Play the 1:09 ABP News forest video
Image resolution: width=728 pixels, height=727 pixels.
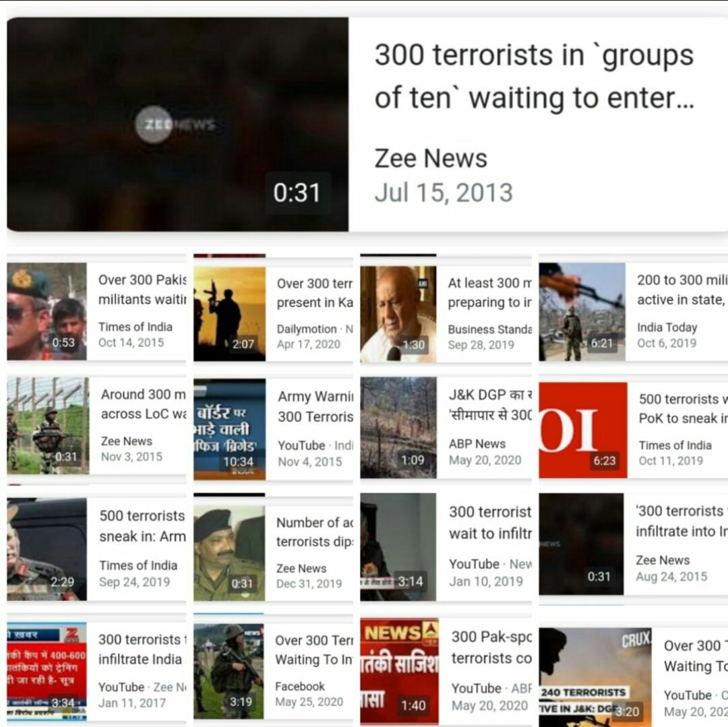[398, 427]
